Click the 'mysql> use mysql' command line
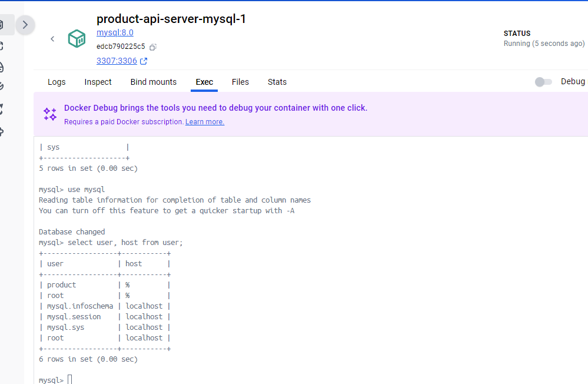588x384 pixels. 72,190
